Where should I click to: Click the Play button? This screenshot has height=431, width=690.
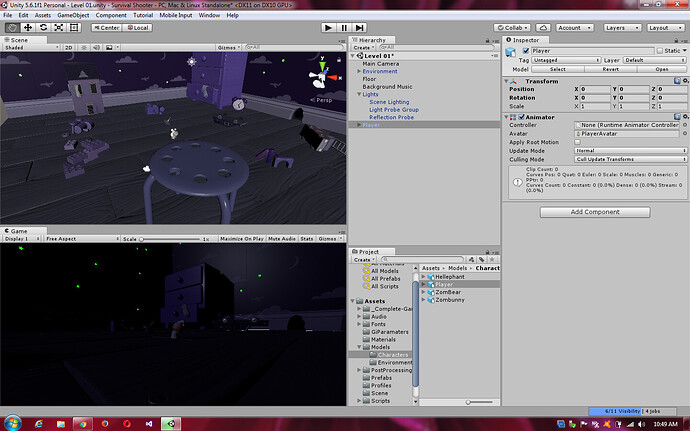[x=328, y=28]
